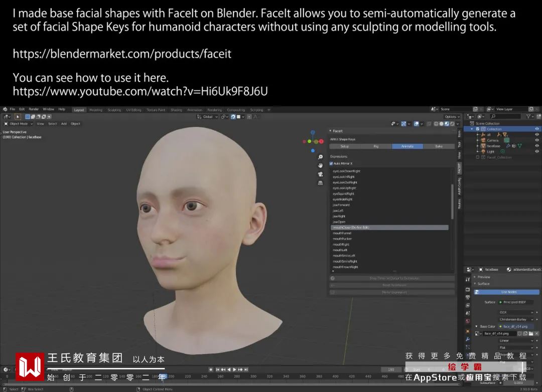
Task: Open the World properties tab icon
Action: pyautogui.click(x=468, y=321)
